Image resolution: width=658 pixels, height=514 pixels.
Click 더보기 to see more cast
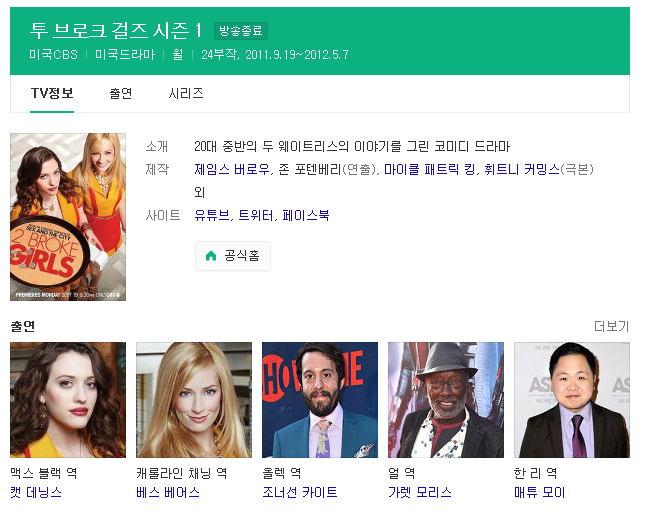[x=611, y=326]
